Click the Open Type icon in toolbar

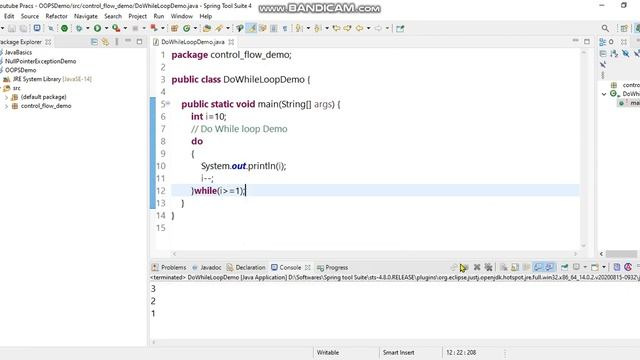207,28
